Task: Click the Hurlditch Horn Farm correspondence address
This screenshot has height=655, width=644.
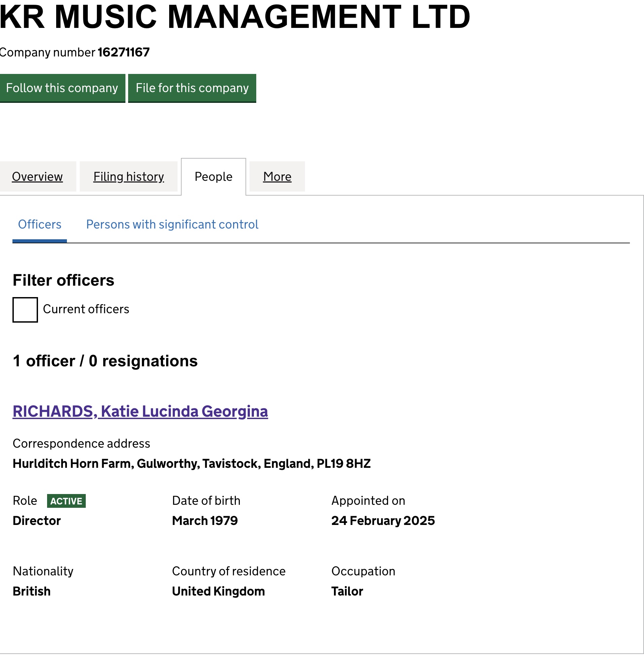Action: tap(192, 464)
